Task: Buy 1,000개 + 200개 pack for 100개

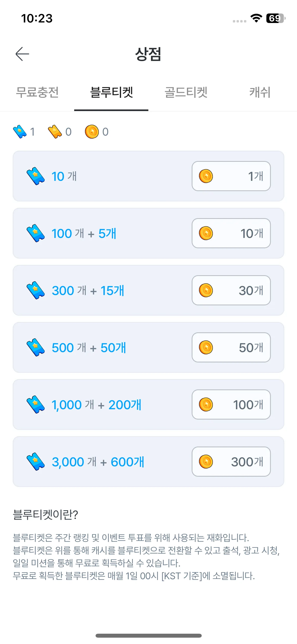Action: [231, 404]
